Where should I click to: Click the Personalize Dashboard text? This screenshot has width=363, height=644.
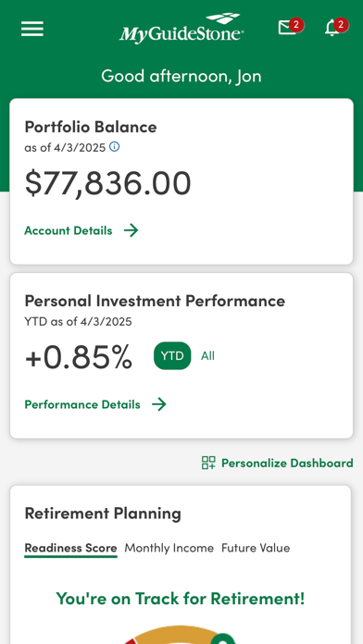coord(287,463)
